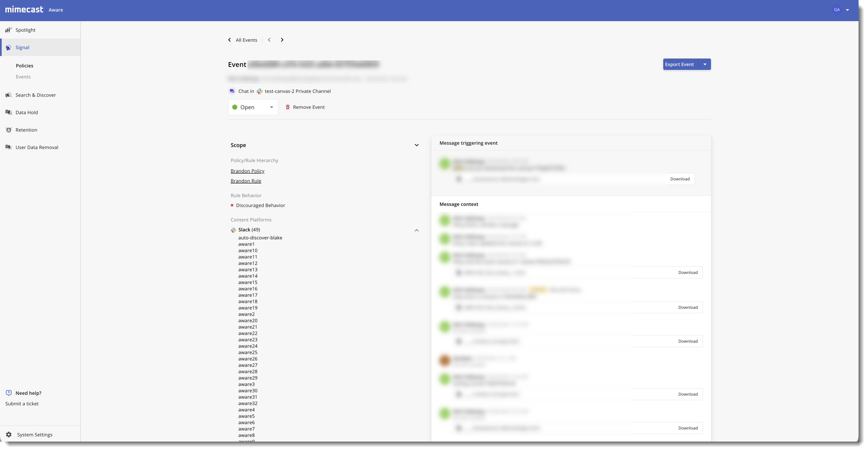Viewport: 868px width, 451px height.
Task: Click the red Remove Event trash icon
Action: [x=287, y=107]
